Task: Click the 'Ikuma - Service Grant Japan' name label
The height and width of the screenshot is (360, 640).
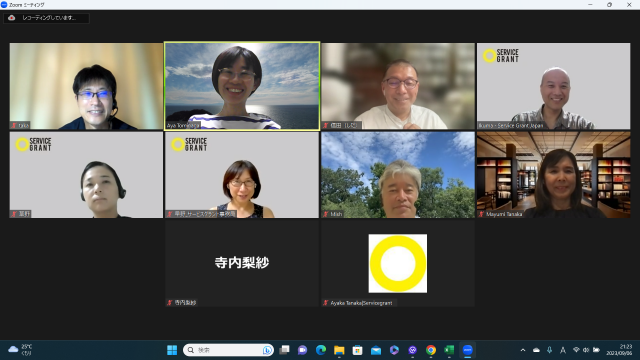Action: 511,126
